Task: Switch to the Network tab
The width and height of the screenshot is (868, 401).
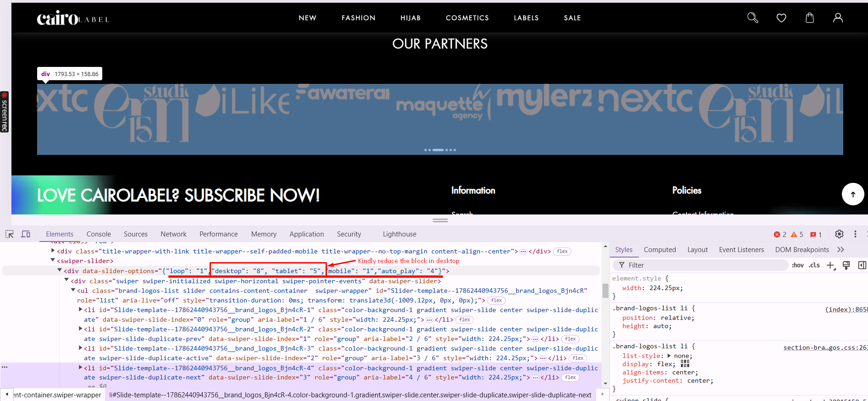Action: pos(173,234)
